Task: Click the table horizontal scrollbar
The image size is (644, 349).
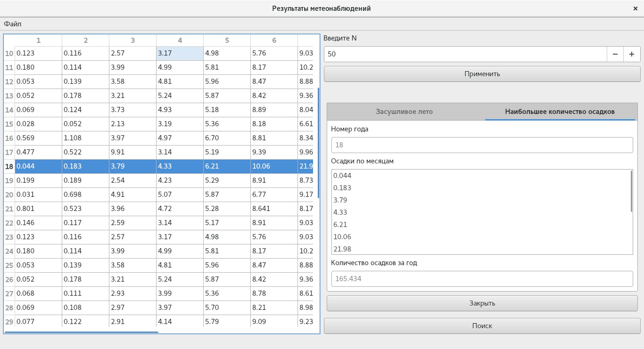Action: pos(81,332)
